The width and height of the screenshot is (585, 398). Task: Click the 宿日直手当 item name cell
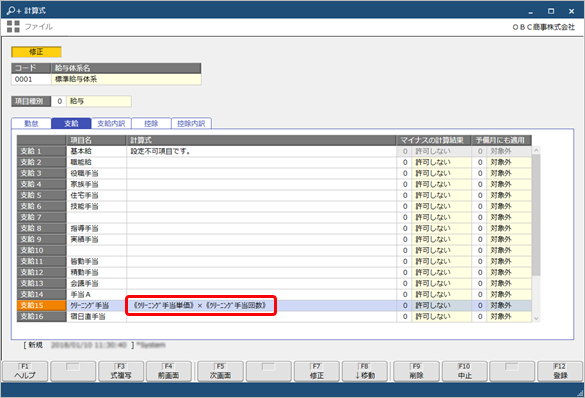pyautogui.click(x=96, y=316)
